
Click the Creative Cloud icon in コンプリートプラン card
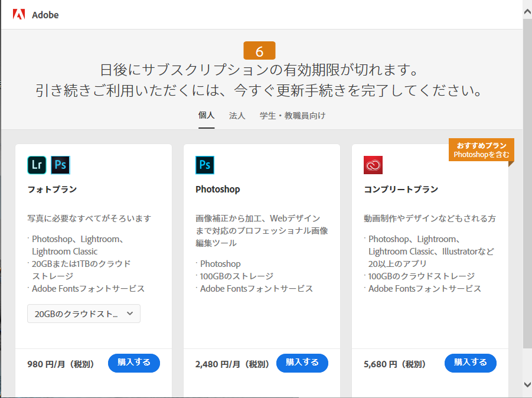point(373,165)
